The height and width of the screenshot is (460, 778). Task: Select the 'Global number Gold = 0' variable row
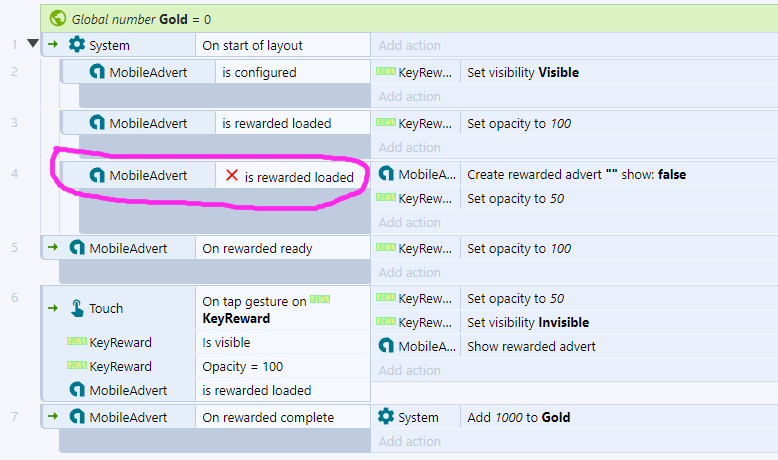click(409, 19)
